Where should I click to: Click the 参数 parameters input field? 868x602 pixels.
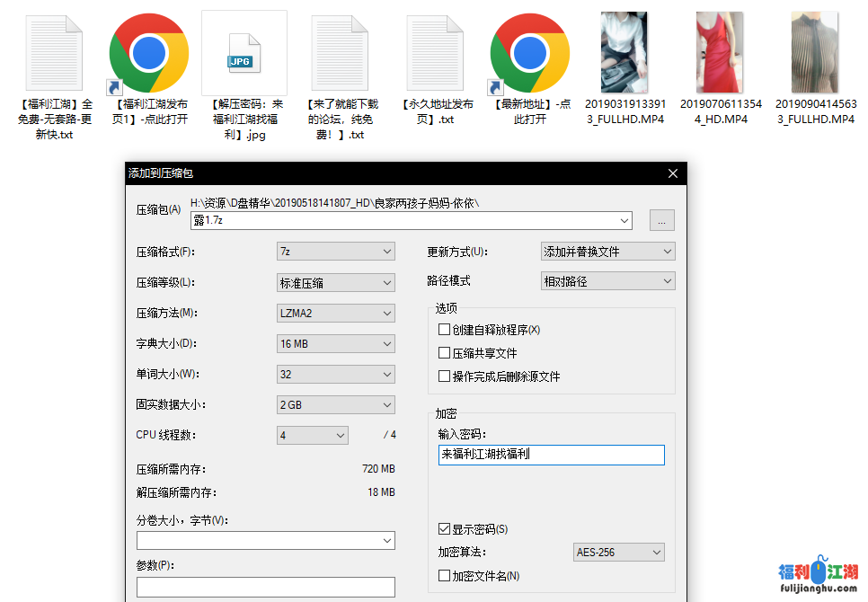click(x=265, y=588)
